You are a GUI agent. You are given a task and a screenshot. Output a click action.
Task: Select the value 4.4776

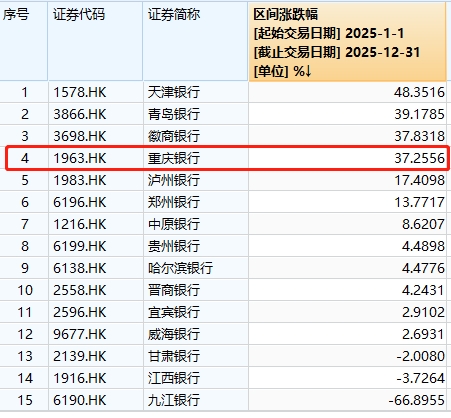423,268
